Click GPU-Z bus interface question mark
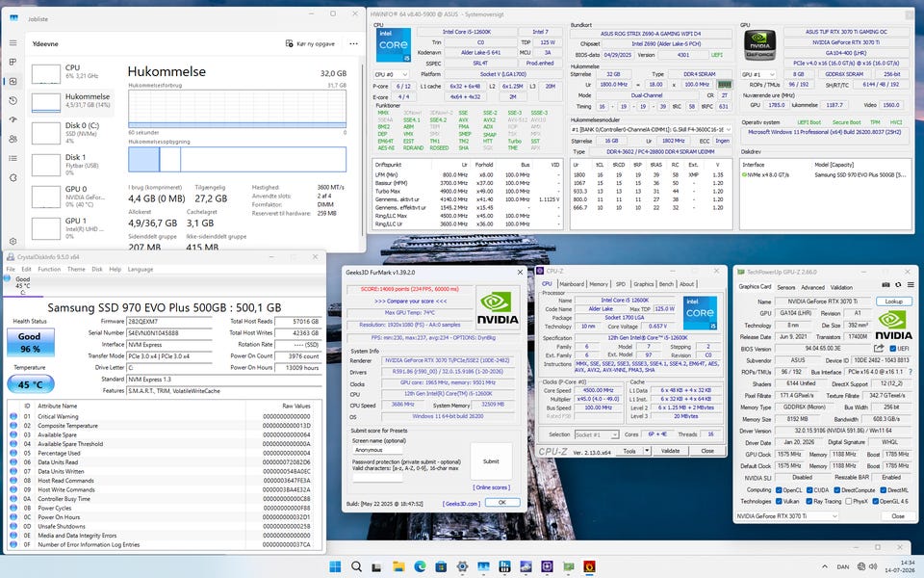The height and width of the screenshot is (578, 924). click(x=911, y=372)
